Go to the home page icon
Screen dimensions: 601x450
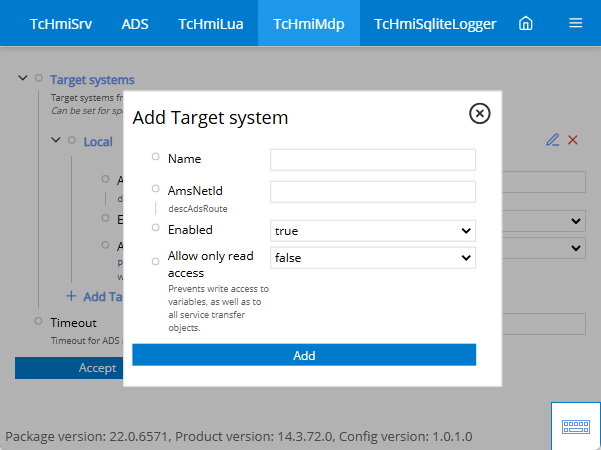pyautogui.click(x=525, y=23)
